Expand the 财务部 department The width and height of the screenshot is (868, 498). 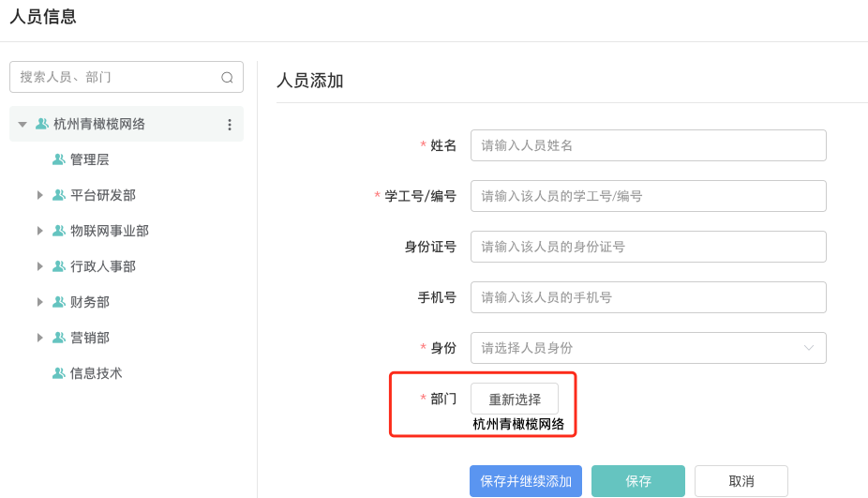pos(39,302)
